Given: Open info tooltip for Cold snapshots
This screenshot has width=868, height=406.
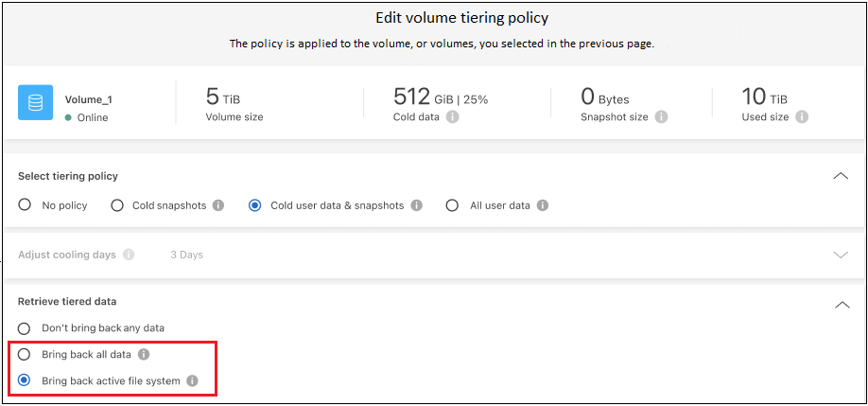Looking at the screenshot, I should 218,205.
